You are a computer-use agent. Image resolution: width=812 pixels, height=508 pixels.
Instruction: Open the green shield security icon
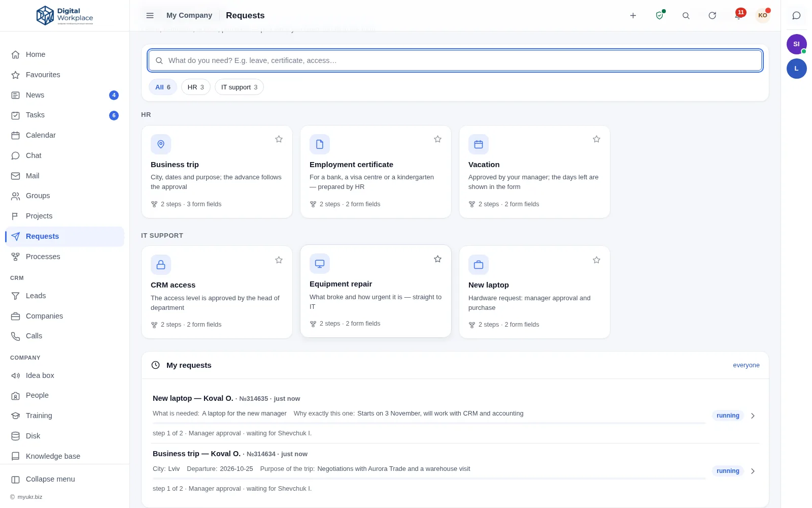click(x=659, y=15)
